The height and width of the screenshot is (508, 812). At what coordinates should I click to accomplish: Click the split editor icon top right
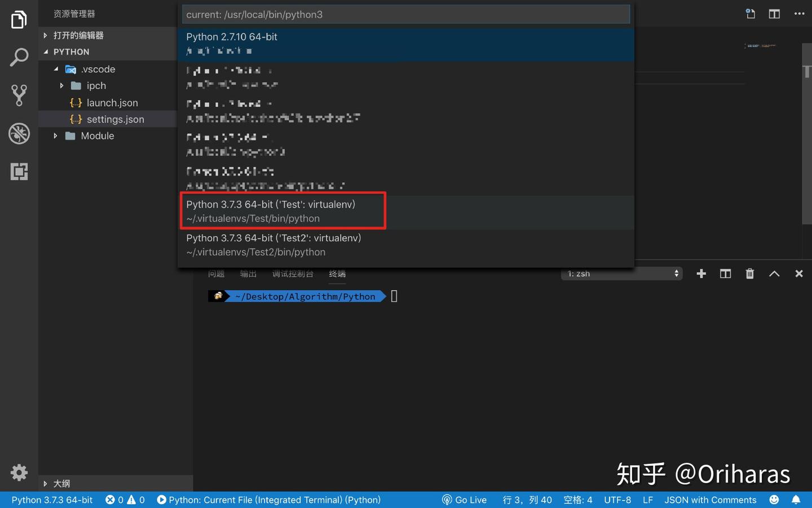(x=774, y=14)
